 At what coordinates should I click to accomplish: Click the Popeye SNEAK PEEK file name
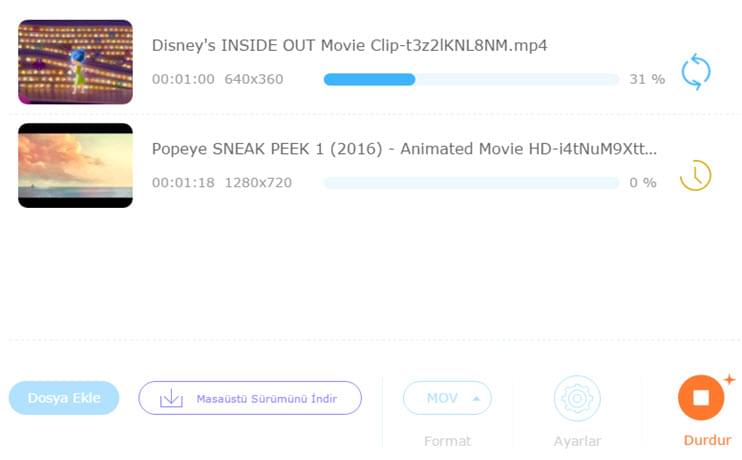pyautogui.click(x=404, y=149)
